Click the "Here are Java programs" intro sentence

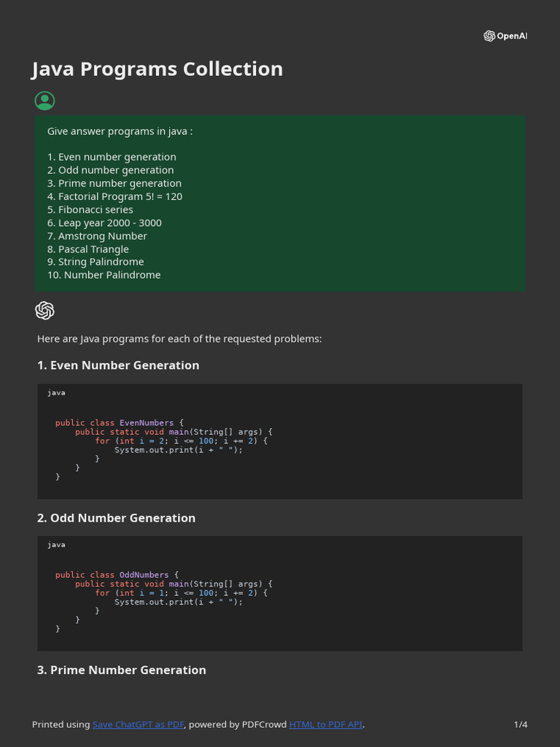click(179, 338)
